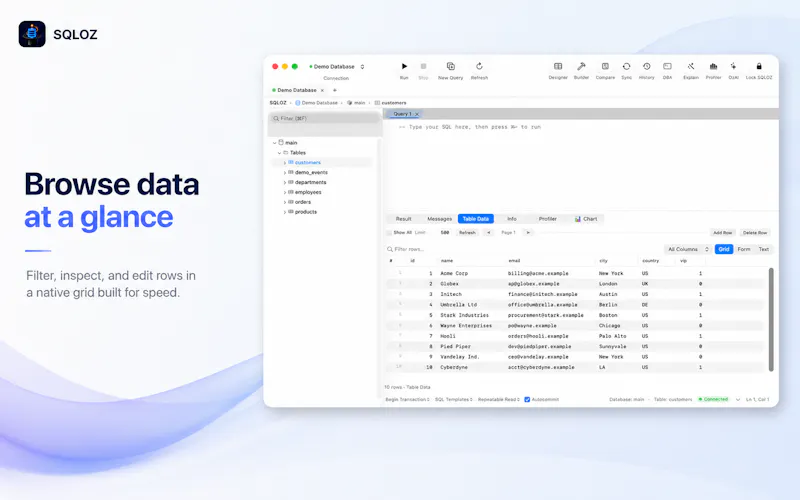Open the SQL Templates dropdown
The width and height of the screenshot is (800, 500).
click(x=454, y=399)
